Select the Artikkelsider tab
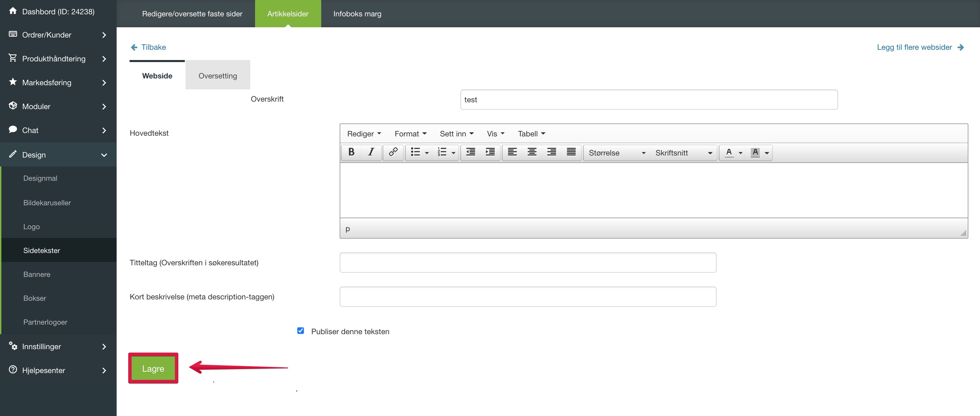 click(x=287, y=14)
